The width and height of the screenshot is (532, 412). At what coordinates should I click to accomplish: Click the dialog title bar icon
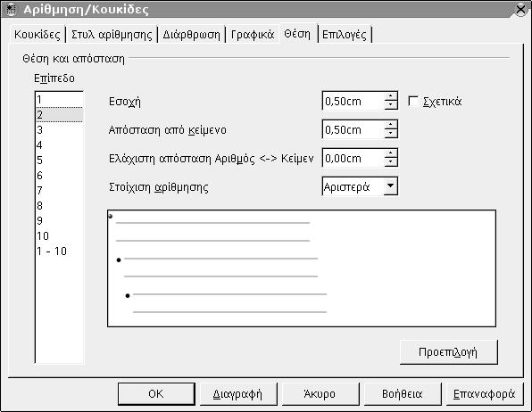coord(12,9)
